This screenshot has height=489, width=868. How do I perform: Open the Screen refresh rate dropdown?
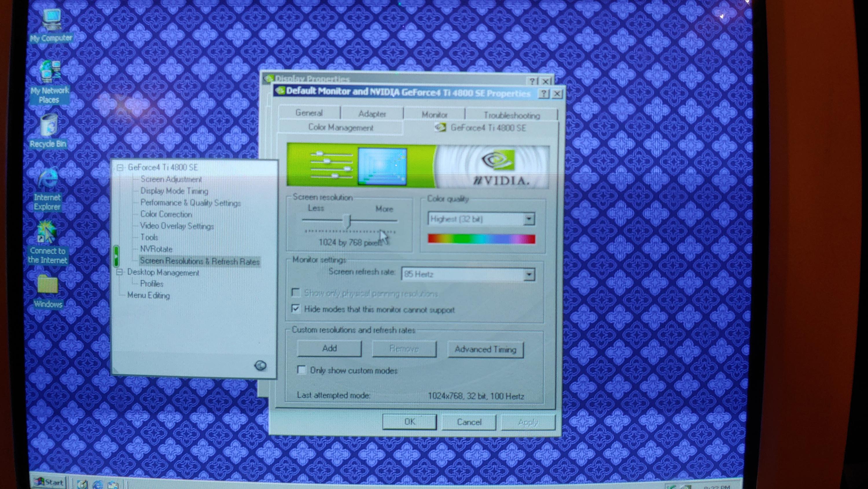[x=529, y=275]
